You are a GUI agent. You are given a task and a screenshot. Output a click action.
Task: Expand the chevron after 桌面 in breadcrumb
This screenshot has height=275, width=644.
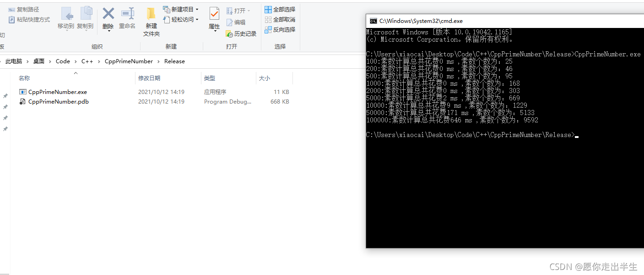tap(50, 61)
